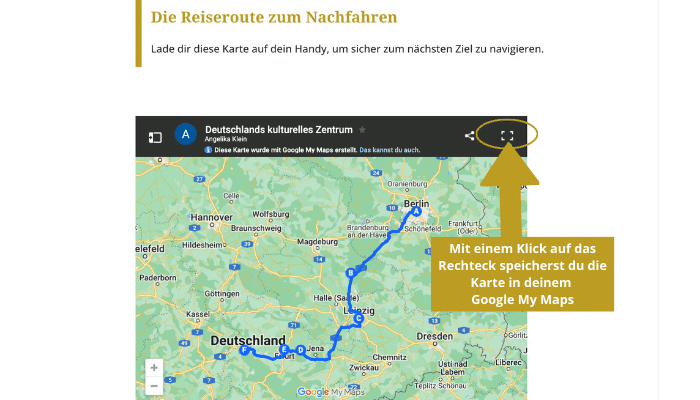Click the 'Zwickau' city label on map
The image size is (700, 400).
tap(364, 368)
